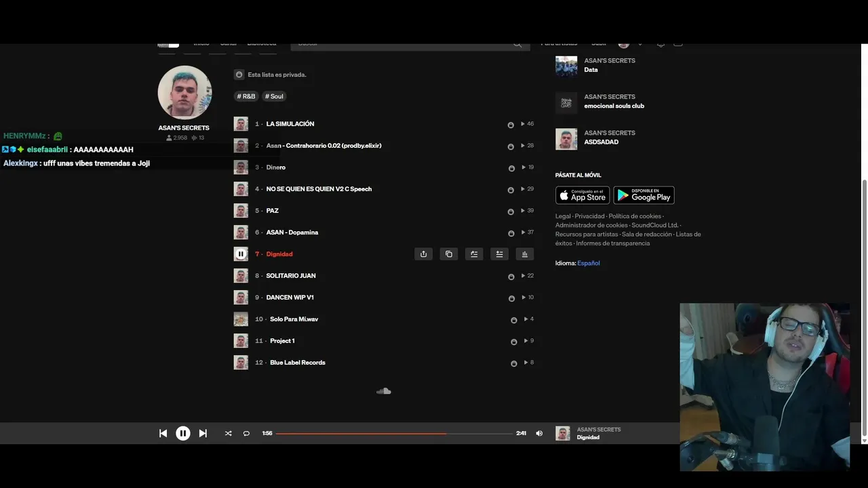This screenshot has height=488, width=868.
Task: Click the share icon on Dignidad row
Action: (x=423, y=254)
